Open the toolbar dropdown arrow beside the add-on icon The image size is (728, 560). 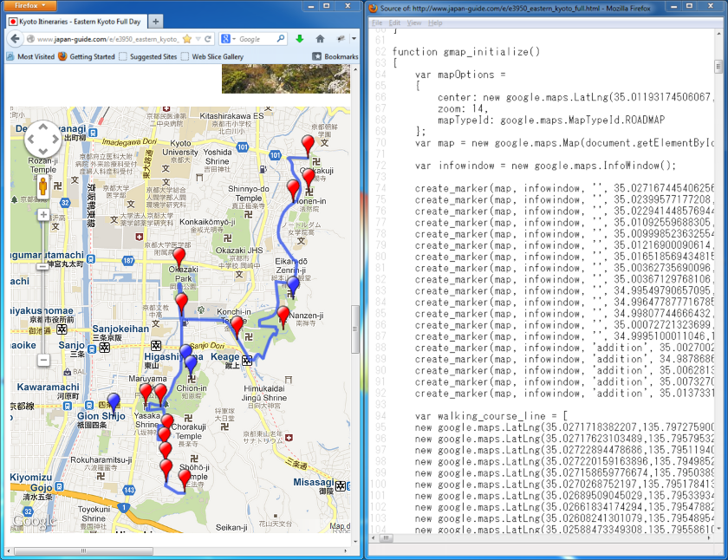tap(354, 39)
